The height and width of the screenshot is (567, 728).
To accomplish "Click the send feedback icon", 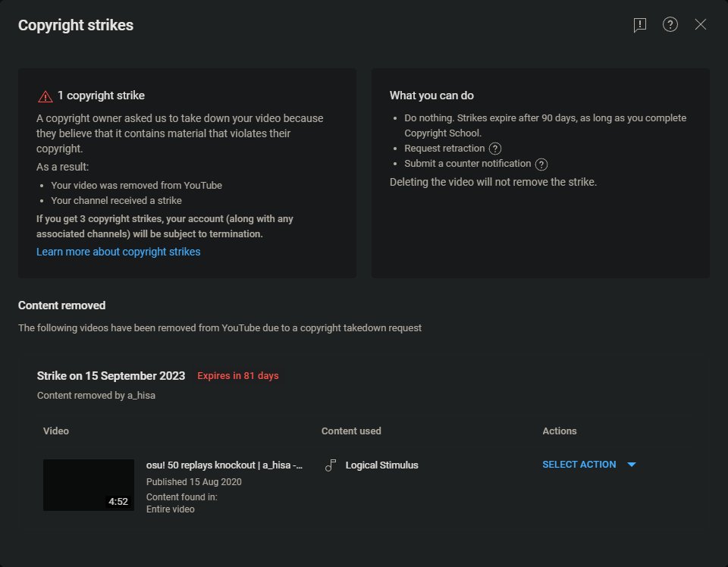I will click(640, 24).
